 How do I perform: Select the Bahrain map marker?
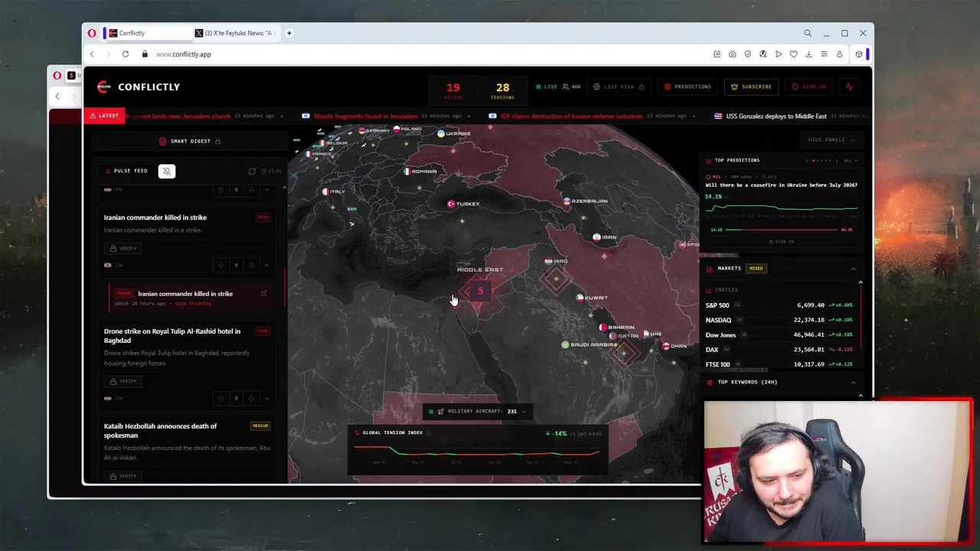[617, 328]
